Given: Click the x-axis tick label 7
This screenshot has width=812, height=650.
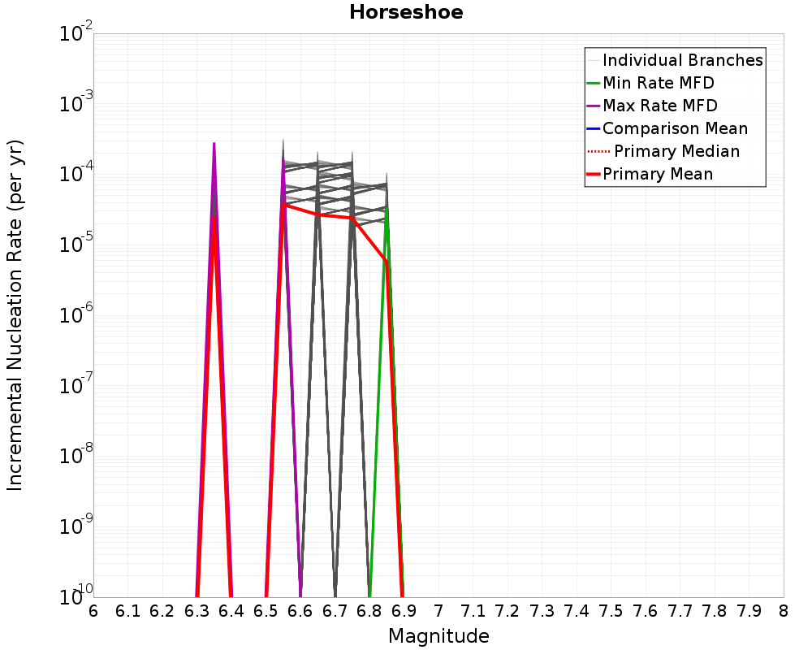Looking at the screenshot, I should pos(438,612).
